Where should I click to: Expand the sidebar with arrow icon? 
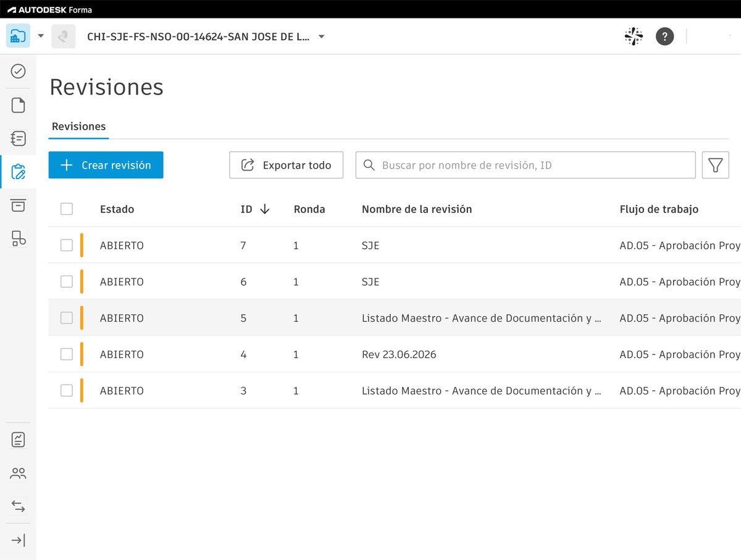19,541
